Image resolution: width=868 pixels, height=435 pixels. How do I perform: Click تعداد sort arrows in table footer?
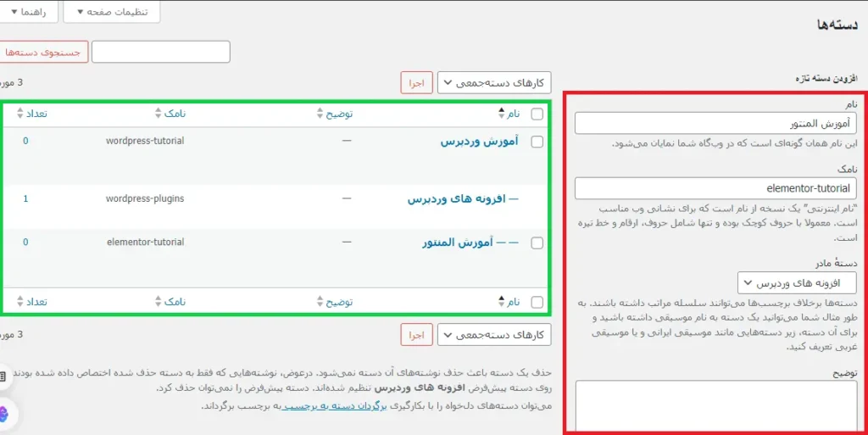20,302
